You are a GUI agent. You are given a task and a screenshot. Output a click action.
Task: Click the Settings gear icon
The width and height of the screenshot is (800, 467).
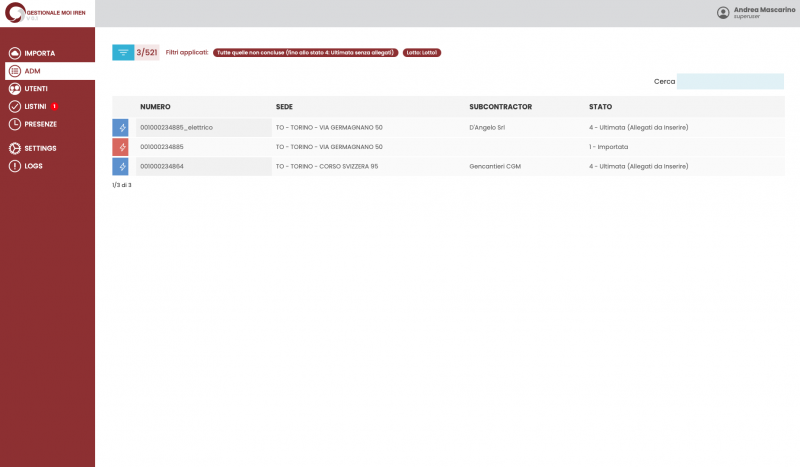click(14, 148)
